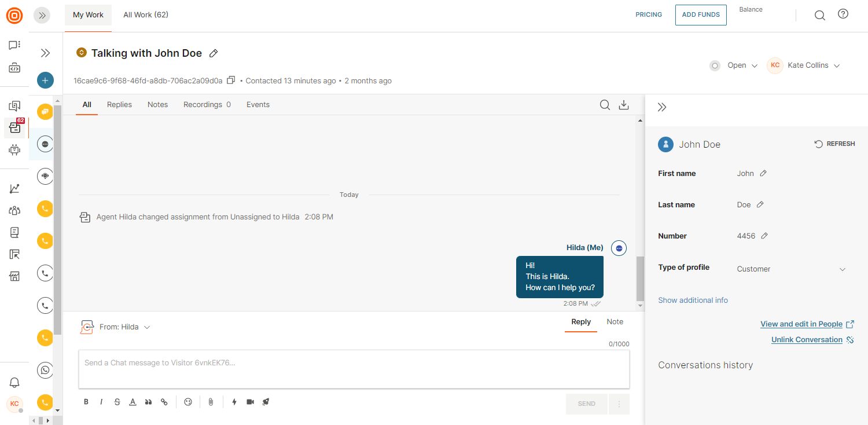
Task: Open the All Work (62) tab
Action: coord(146,15)
